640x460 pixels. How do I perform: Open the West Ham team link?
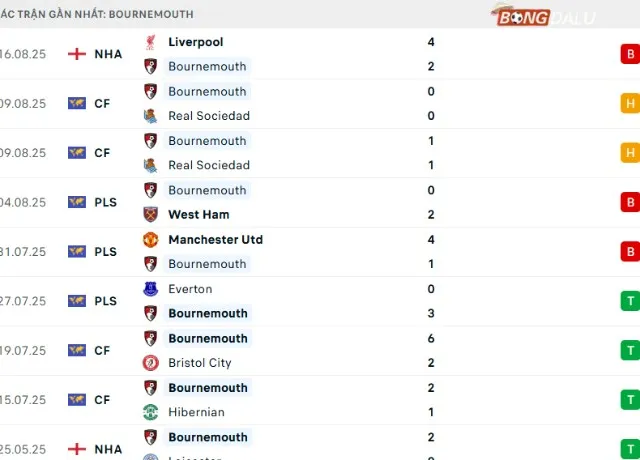(x=199, y=215)
